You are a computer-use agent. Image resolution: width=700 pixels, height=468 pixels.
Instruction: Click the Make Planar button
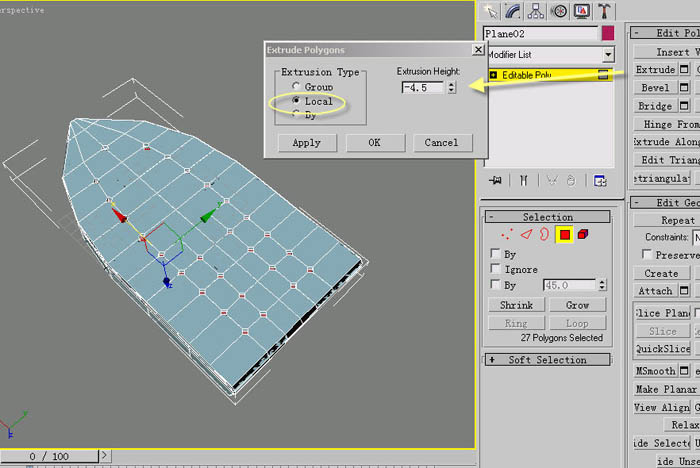tap(667, 389)
